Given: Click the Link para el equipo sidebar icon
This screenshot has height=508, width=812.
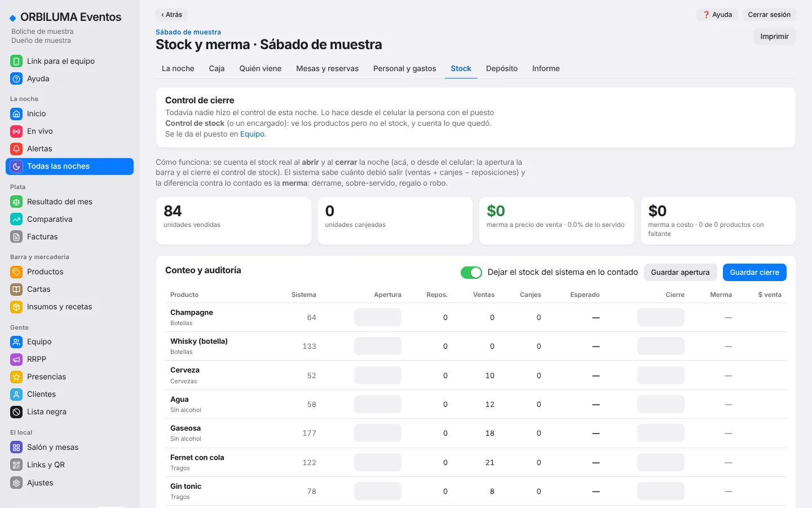Looking at the screenshot, I should (16, 61).
